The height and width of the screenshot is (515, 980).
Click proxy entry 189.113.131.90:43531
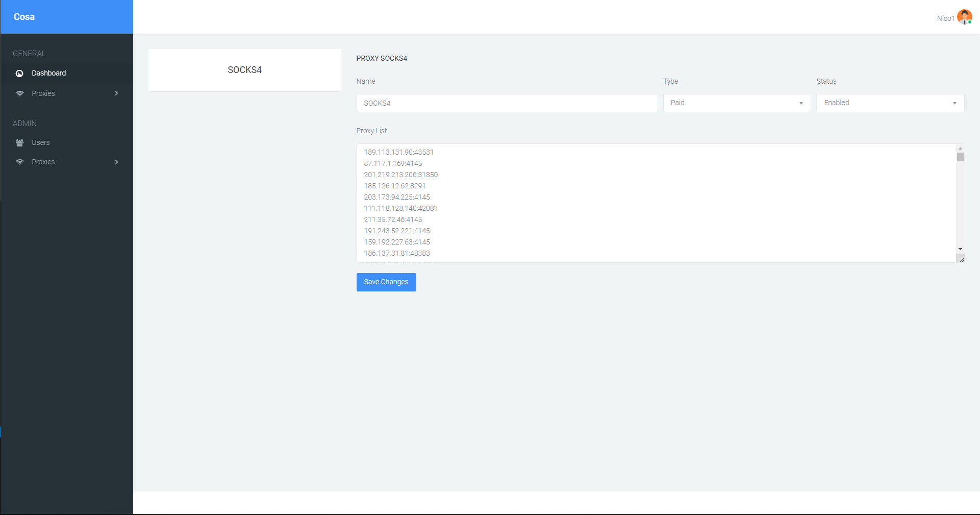[398, 152]
